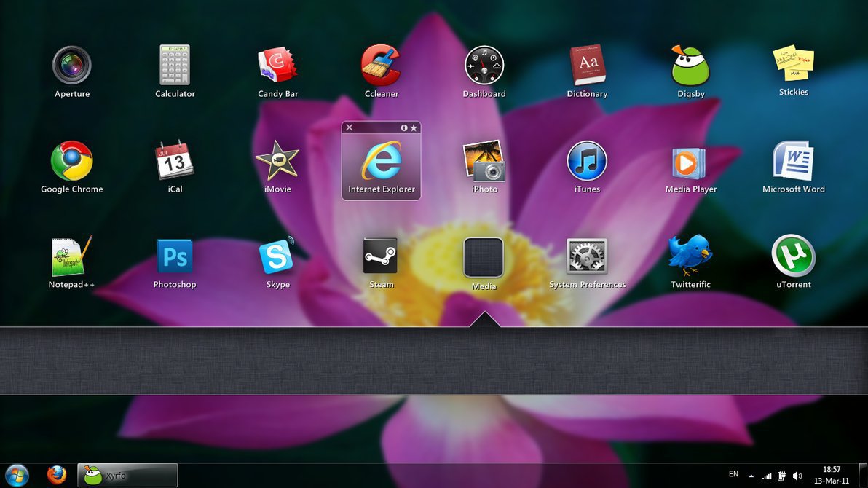868x488 pixels.
Task: Star Internet Explorer as a favorite
Action: click(414, 128)
